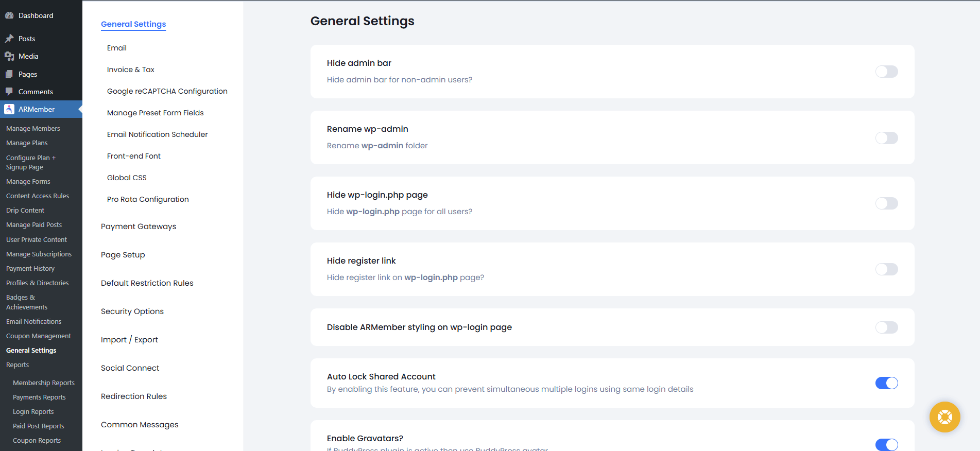Switch to the Security Options section
The width and height of the screenshot is (980, 451).
(132, 311)
